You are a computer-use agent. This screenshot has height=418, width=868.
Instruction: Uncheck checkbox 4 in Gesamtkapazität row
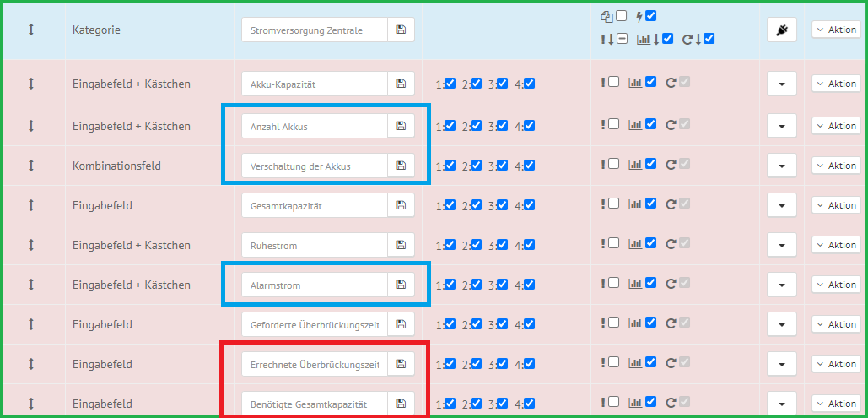529,204
